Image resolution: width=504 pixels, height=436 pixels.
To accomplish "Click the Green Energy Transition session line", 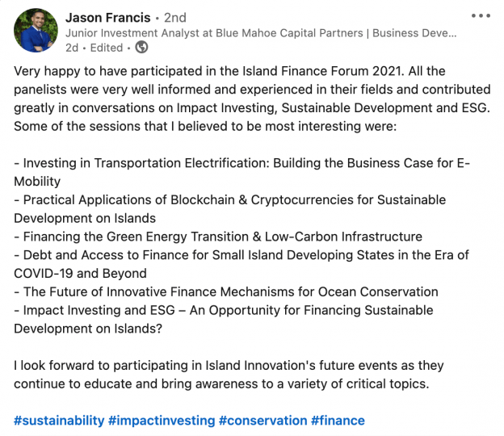I will click(x=218, y=237).
